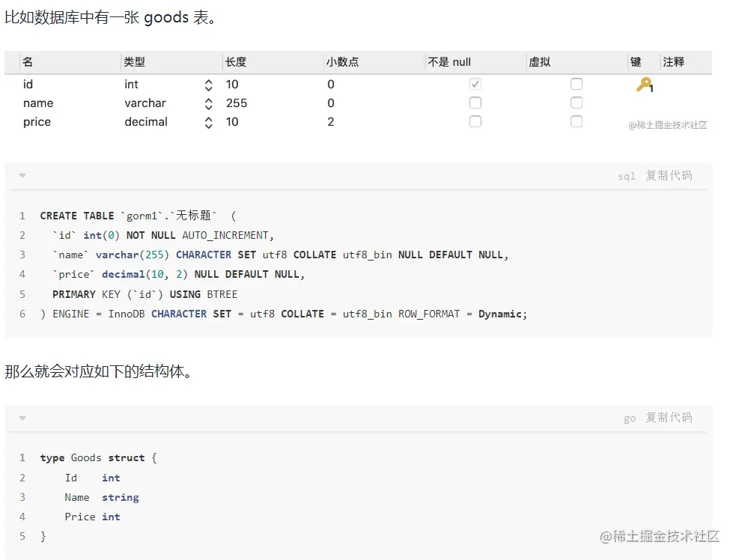This screenshot has width=736, height=560.
Task: Click the CREATE TABLE line of sql
Action: click(138, 216)
